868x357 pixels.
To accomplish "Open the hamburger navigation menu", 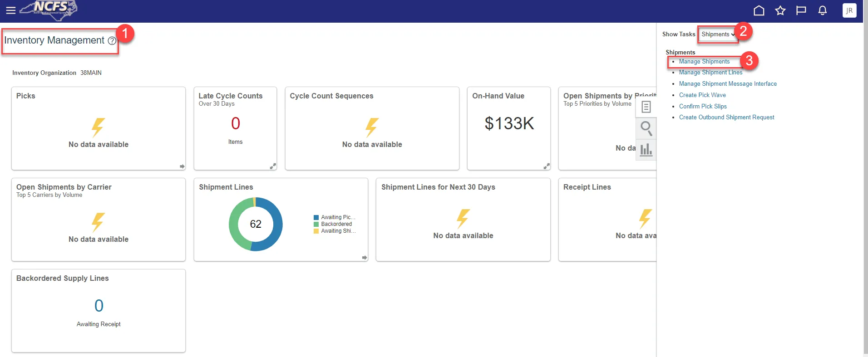I will coord(10,10).
